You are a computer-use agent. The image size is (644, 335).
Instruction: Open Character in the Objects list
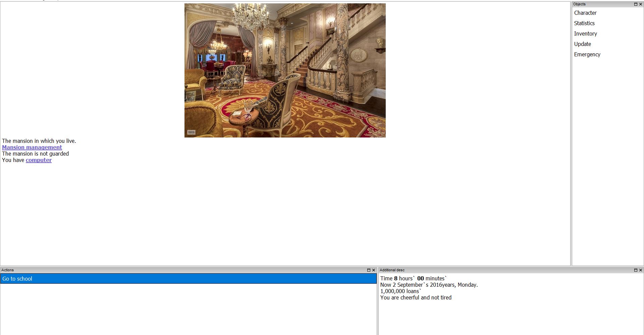[585, 13]
